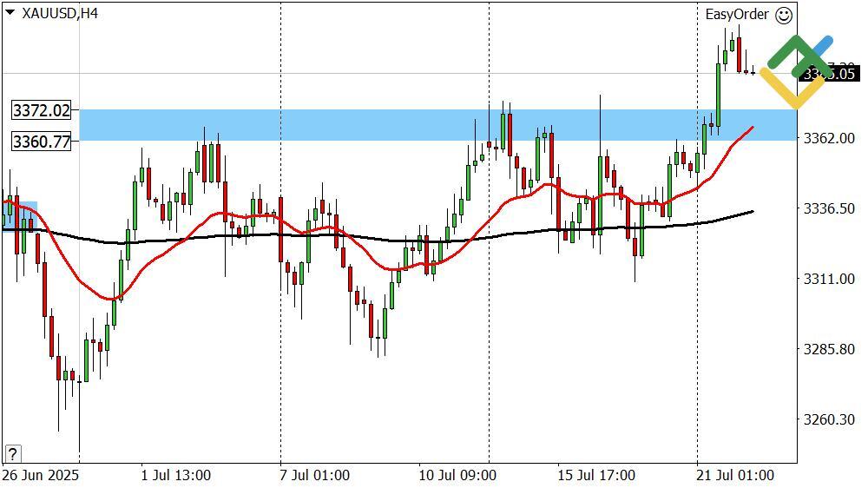Click the 3336.50 price axis label
Viewport: 868px width, 488px height.
coord(829,208)
